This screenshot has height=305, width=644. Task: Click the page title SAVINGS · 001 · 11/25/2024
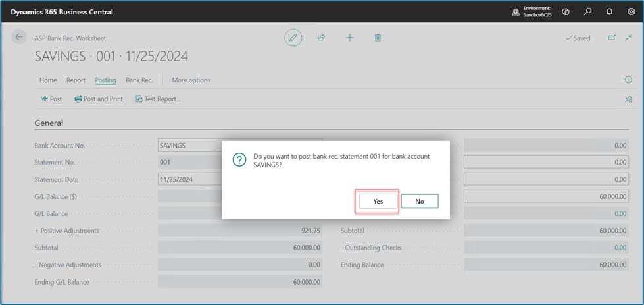click(x=111, y=57)
